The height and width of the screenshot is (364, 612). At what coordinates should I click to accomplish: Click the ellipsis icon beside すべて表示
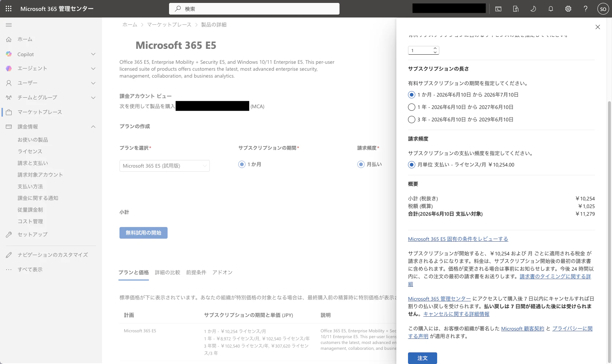[x=9, y=270]
